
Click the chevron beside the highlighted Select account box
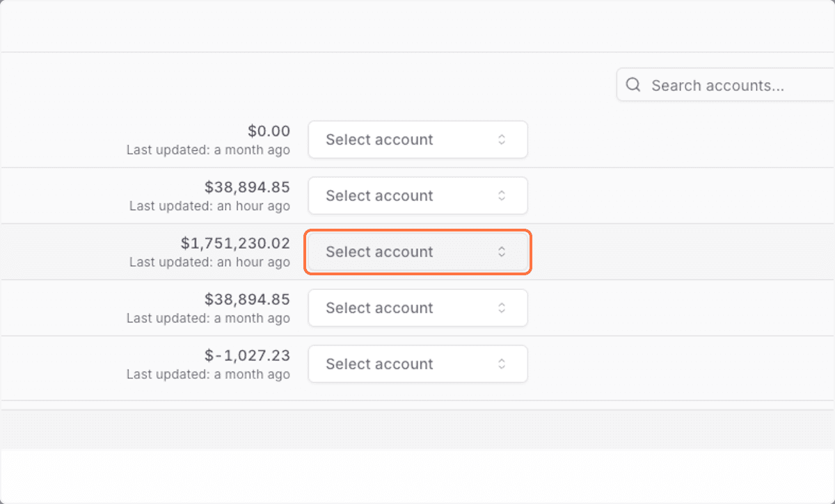pos(501,252)
